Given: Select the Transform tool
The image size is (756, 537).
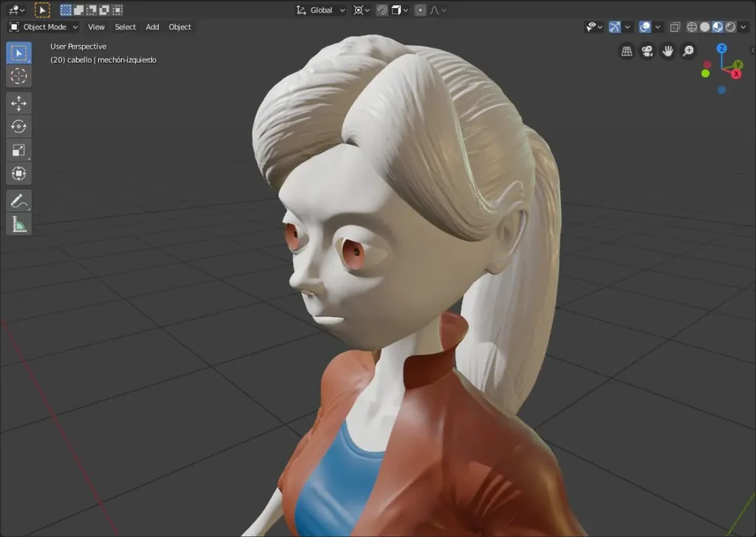Looking at the screenshot, I should click(x=18, y=174).
